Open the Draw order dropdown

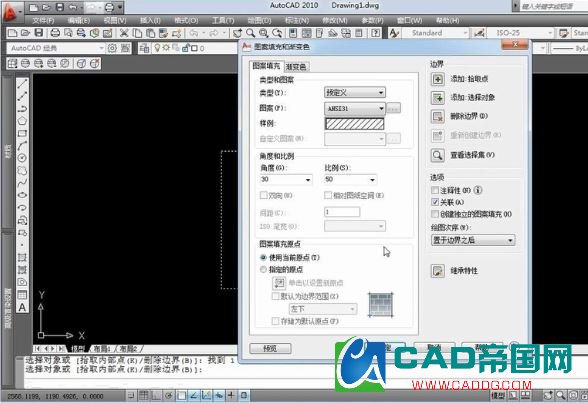coord(473,240)
